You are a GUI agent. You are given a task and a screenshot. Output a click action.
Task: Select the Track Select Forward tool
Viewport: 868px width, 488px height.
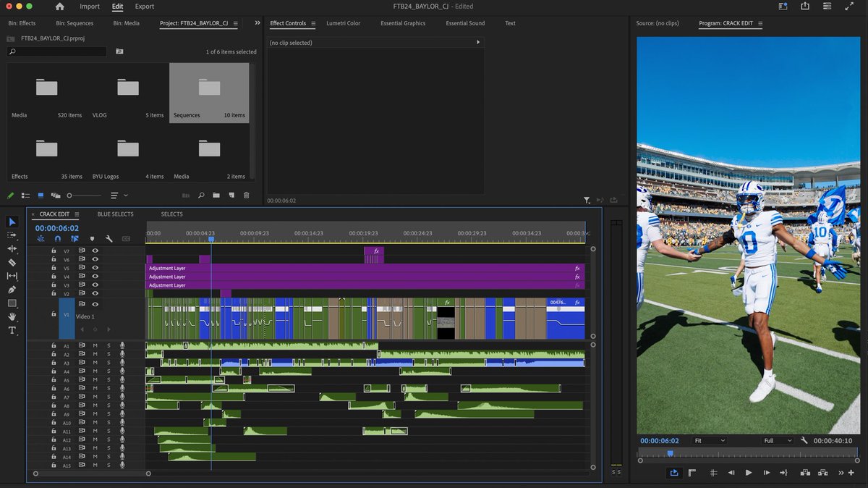(12, 235)
